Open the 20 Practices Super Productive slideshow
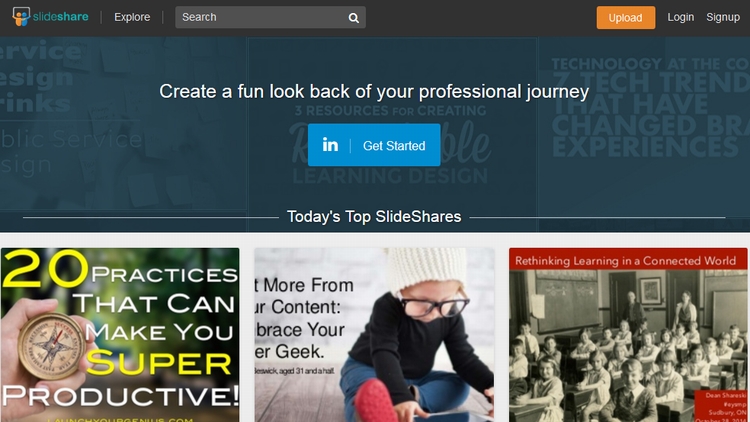 coord(120,335)
